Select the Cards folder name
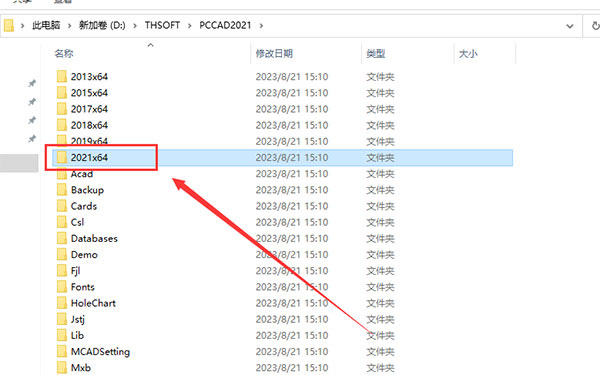Viewport: 600px width, 375px height. click(x=84, y=206)
